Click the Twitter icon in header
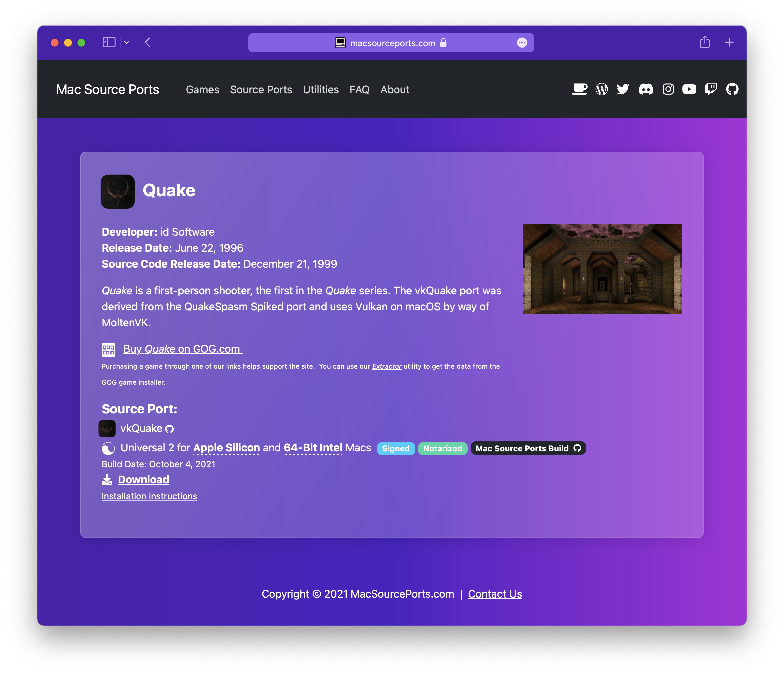 (x=623, y=89)
